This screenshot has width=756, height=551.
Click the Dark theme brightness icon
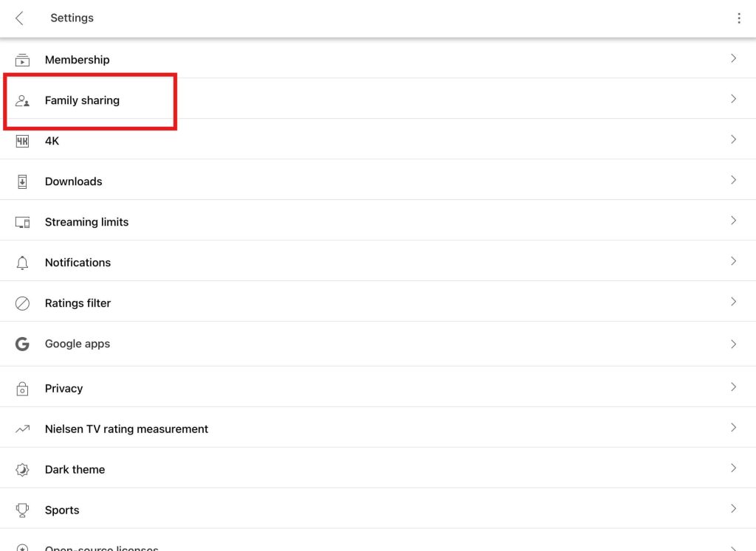tap(22, 470)
